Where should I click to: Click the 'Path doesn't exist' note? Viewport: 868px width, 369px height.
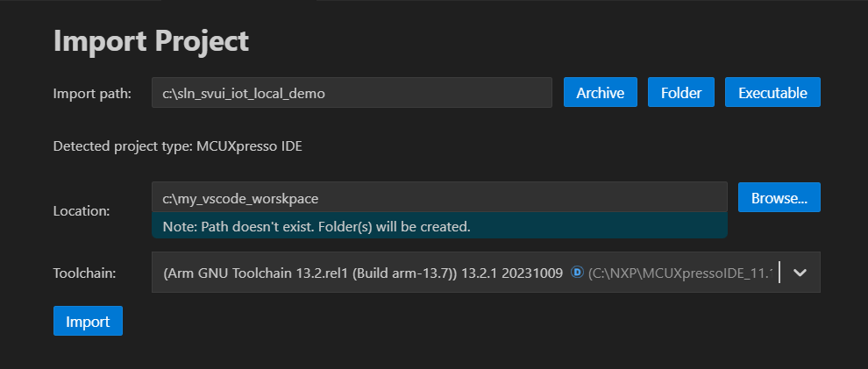click(x=317, y=226)
